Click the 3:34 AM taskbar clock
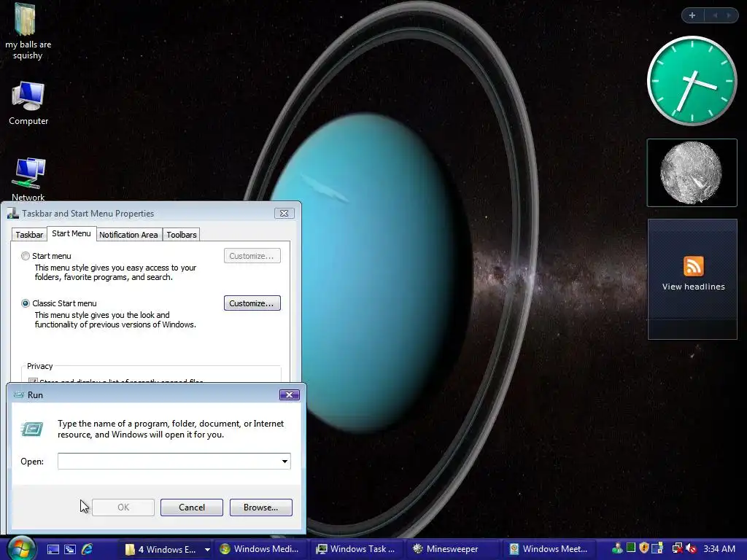747x560 pixels. (719, 548)
